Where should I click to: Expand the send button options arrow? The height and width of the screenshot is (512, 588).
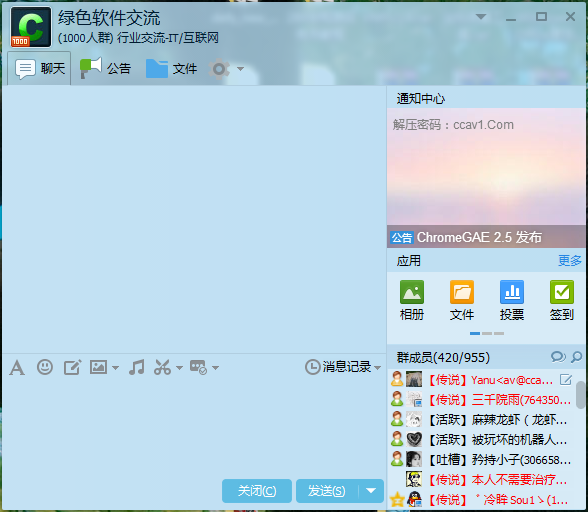371,491
